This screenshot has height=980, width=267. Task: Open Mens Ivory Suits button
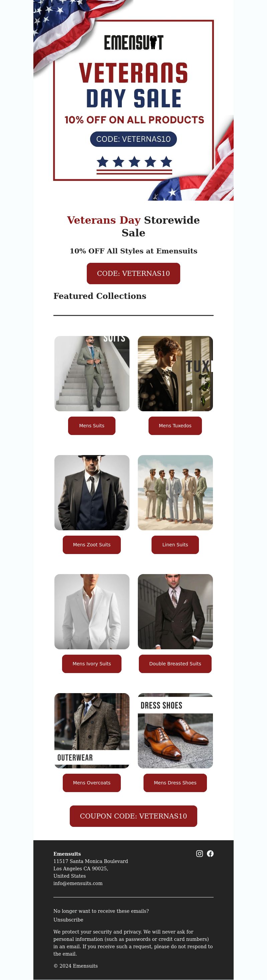pos(91,664)
